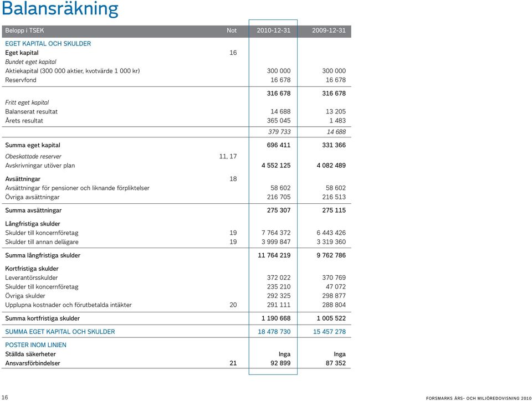The image size is (532, 401).
Task: Select 'Skulder till annan delägare' label
Action: point(42,242)
